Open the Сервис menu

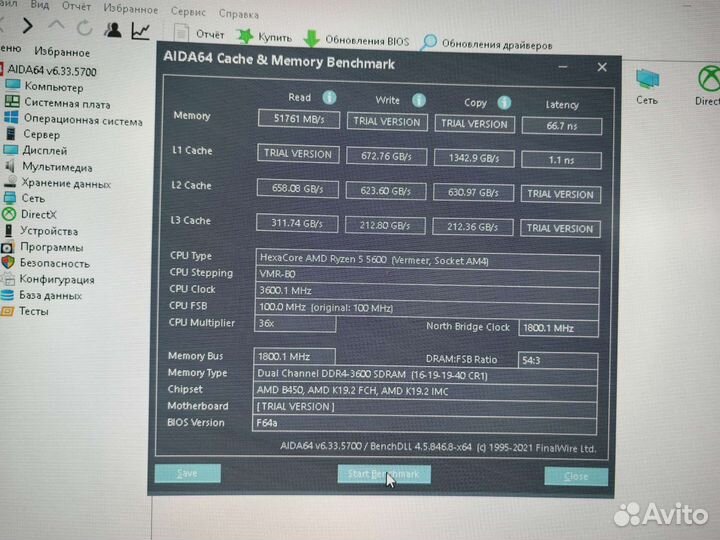[x=188, y=11]
